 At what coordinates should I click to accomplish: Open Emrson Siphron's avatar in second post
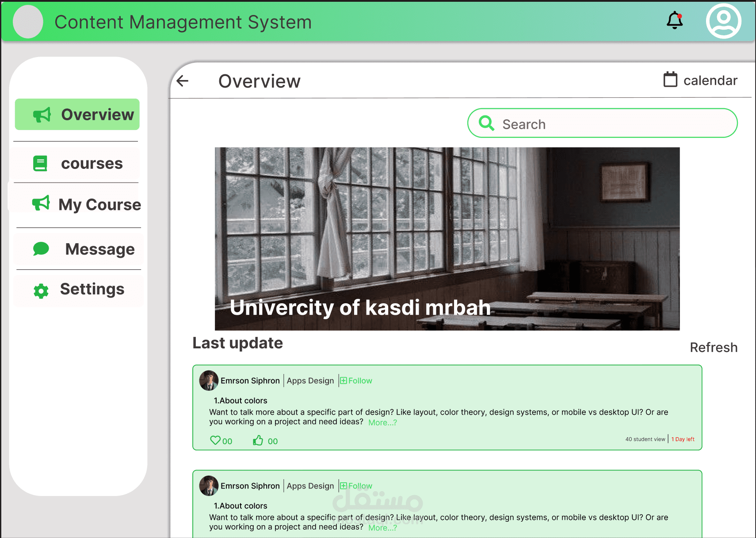(x=209, y=486)
